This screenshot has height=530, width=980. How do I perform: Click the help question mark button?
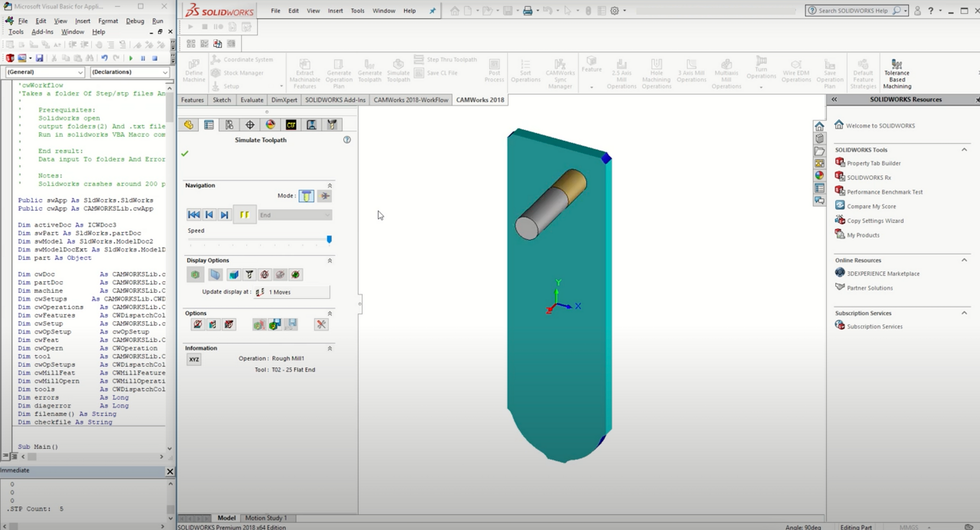346,140
